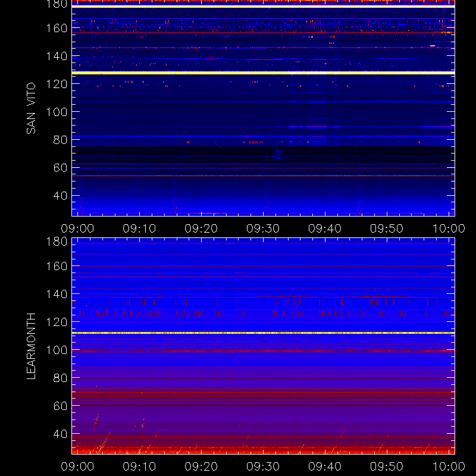Choose the 60 frequency label on Learmonth axis
Screen dimensions: 476x476
coord(61,406)
